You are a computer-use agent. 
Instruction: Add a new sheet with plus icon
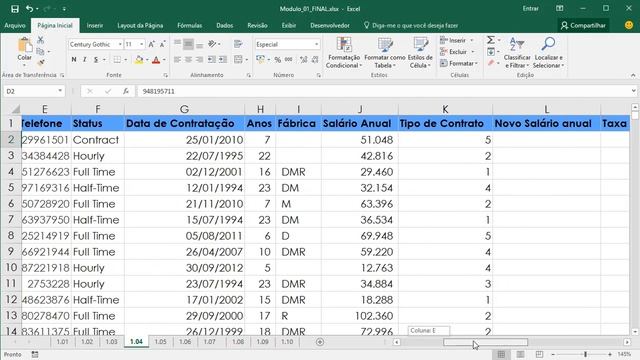coord(320,342)
